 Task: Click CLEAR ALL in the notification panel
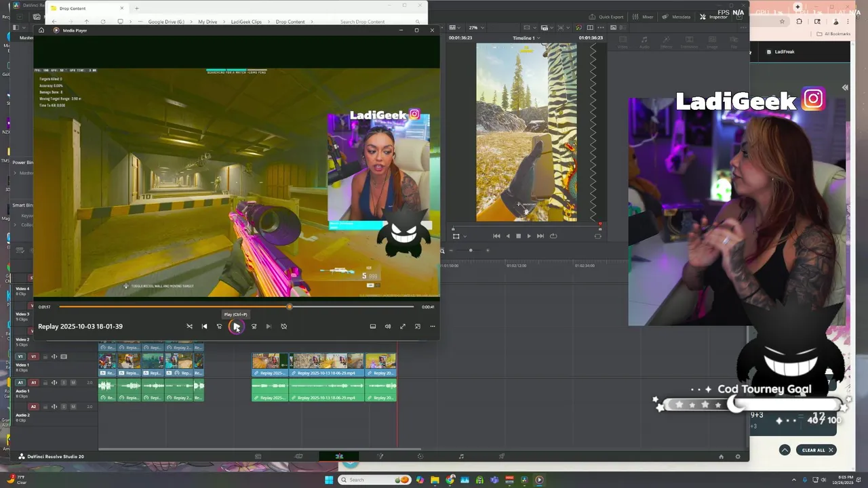(x=816, y=450)
